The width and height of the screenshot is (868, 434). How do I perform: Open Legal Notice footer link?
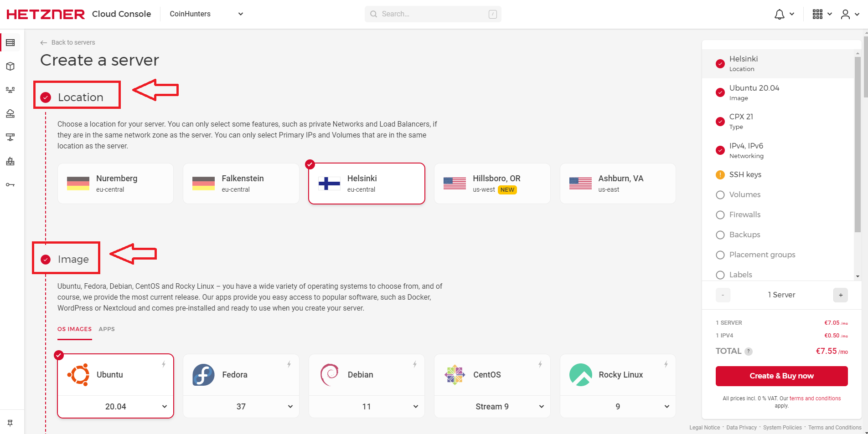704,428
